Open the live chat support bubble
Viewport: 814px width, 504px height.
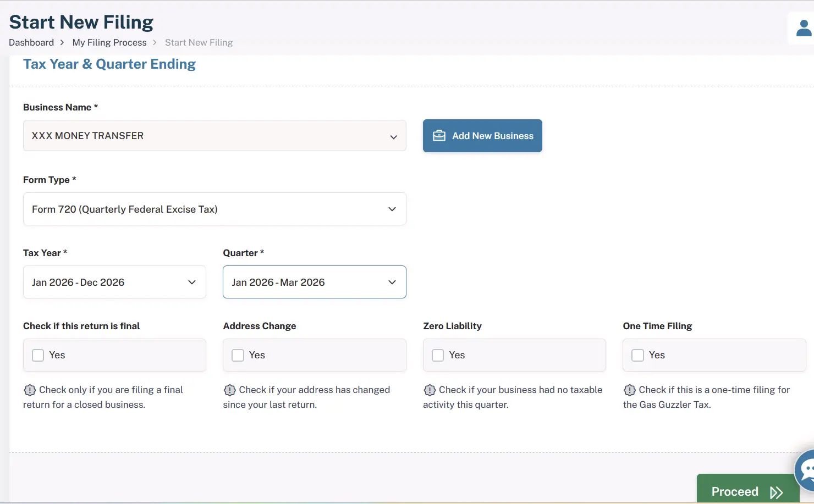(x=807, y=470)
